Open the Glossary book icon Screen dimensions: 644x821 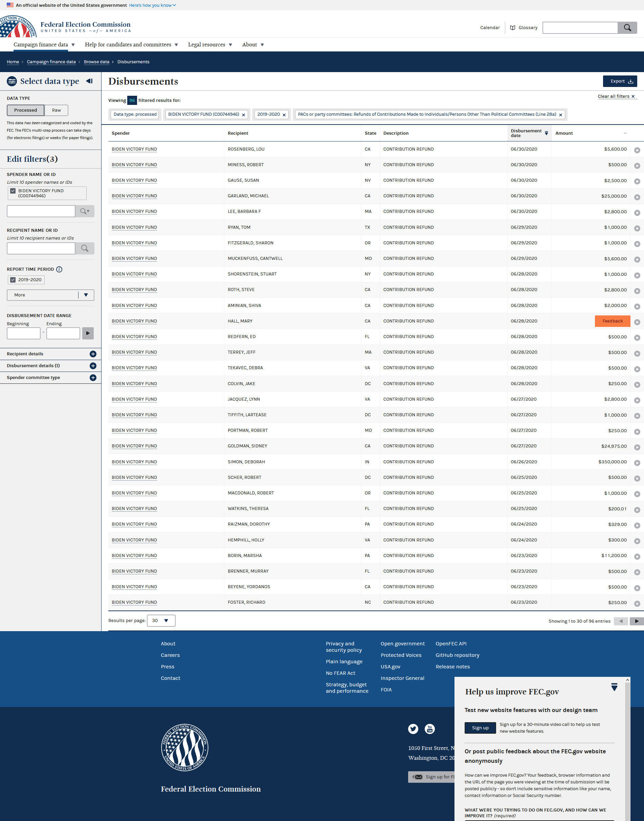pyautogui.click(x=512, y=27)
